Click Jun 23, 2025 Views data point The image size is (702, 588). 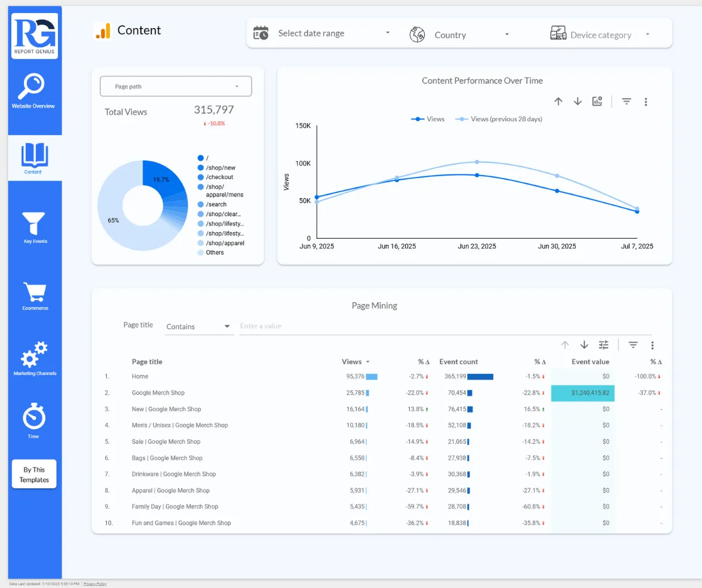[477, 175]
